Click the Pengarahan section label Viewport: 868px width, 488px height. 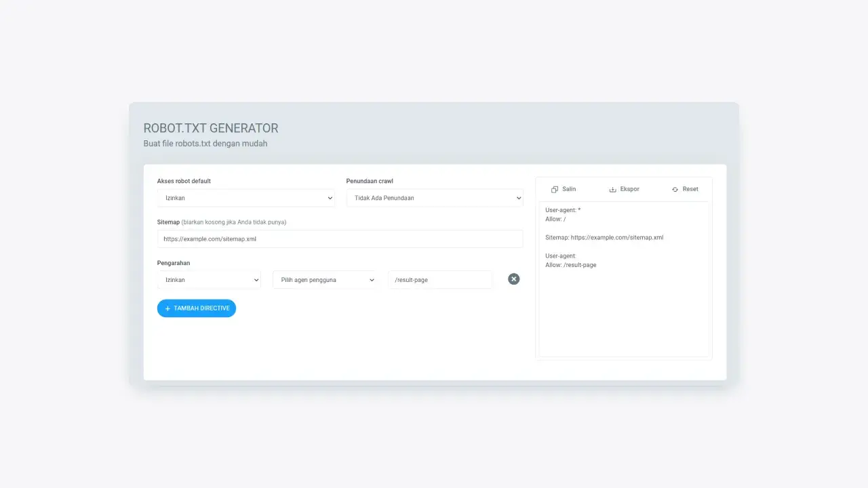coord(174,263)
